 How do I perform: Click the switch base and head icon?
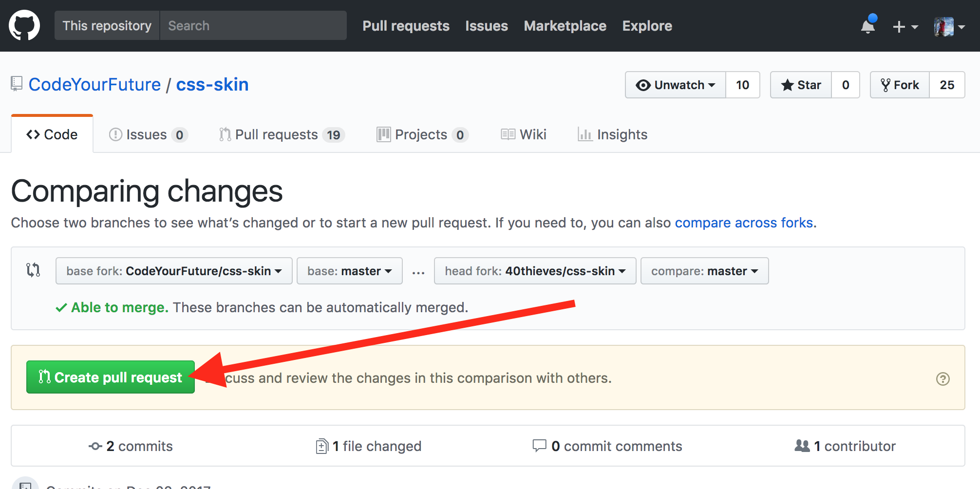tap(33, 270)
